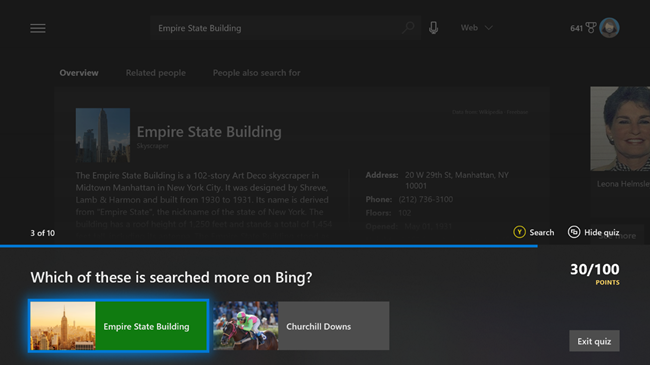Switch to the Overview tab
This screenshot has width=650, height=365.
pyautogui.click(x=79, y=73)
